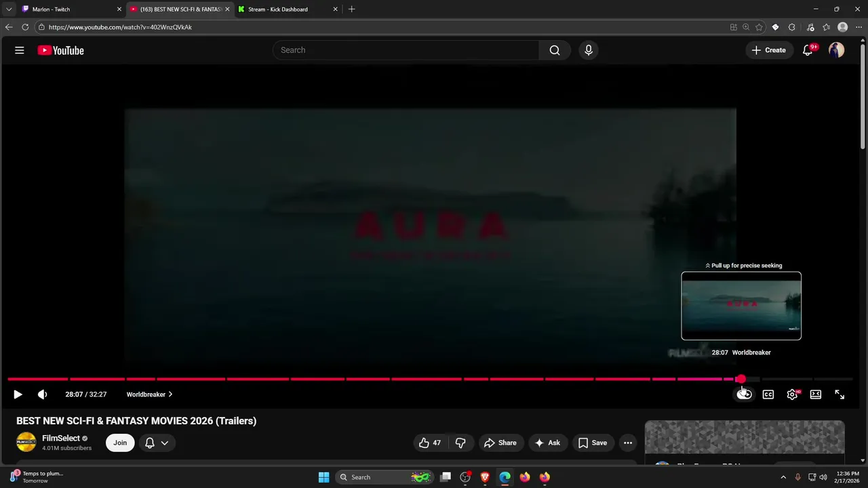Image resolution: width=868 pixels, height=488 pixels.
Task: Share the video
Action: (x=500, y=443)
